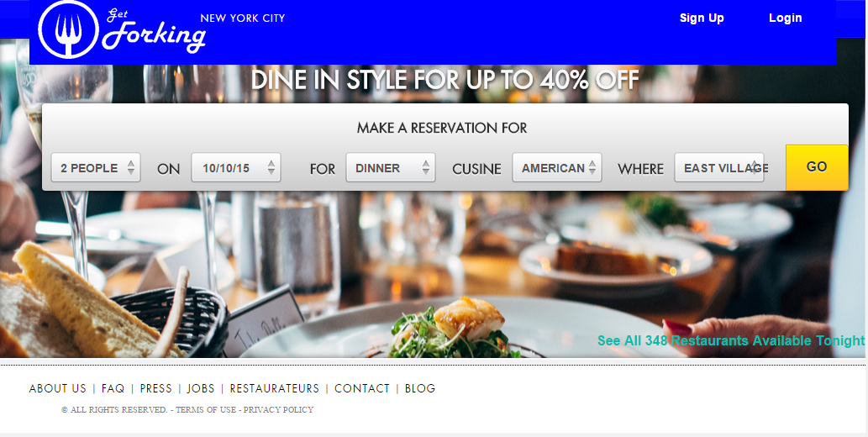Open the party size dropdown showing 2 People

click(96, 167)
